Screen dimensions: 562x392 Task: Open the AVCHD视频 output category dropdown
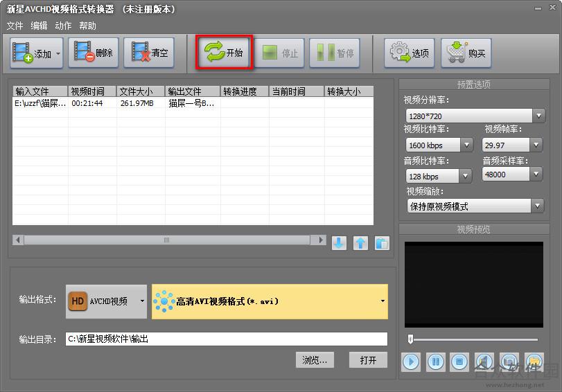click(x=106, y=301)
